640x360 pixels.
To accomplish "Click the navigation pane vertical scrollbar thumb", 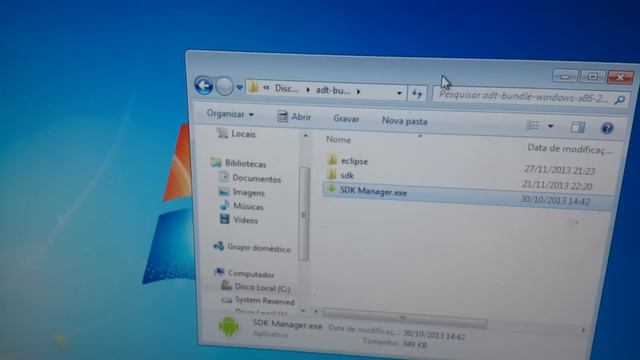I will click(304, 213).
